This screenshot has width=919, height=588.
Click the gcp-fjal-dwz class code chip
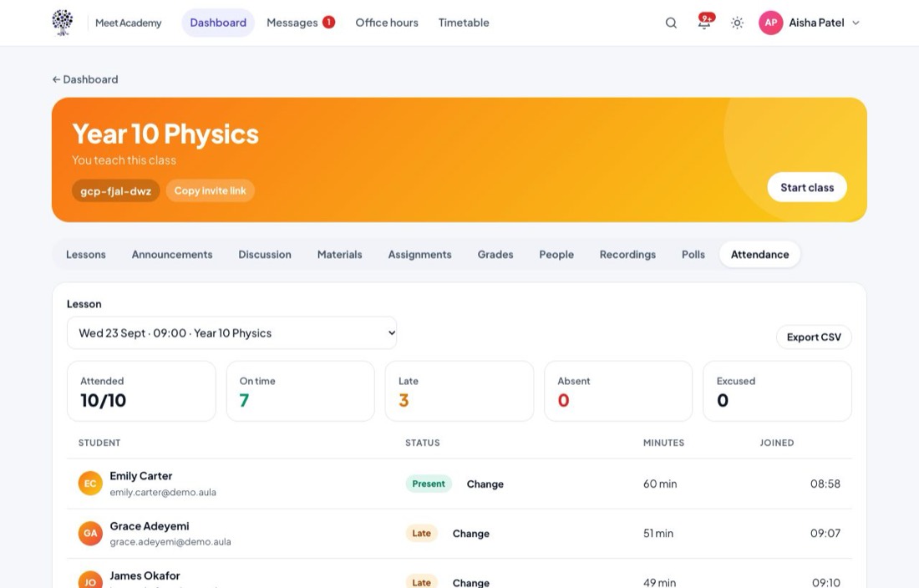(x=116, y=191)
